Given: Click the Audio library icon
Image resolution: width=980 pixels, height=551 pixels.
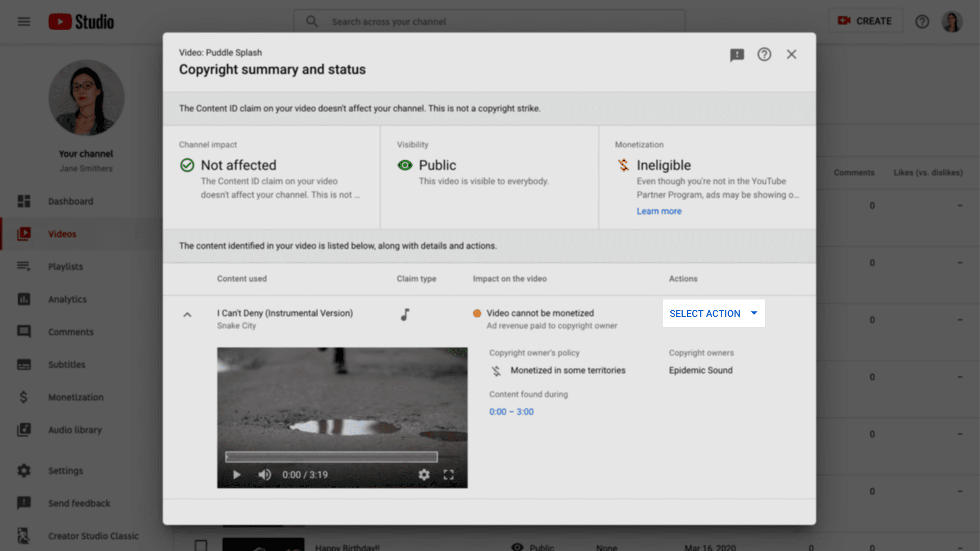Looking at the screenshot, I should 24,430.
